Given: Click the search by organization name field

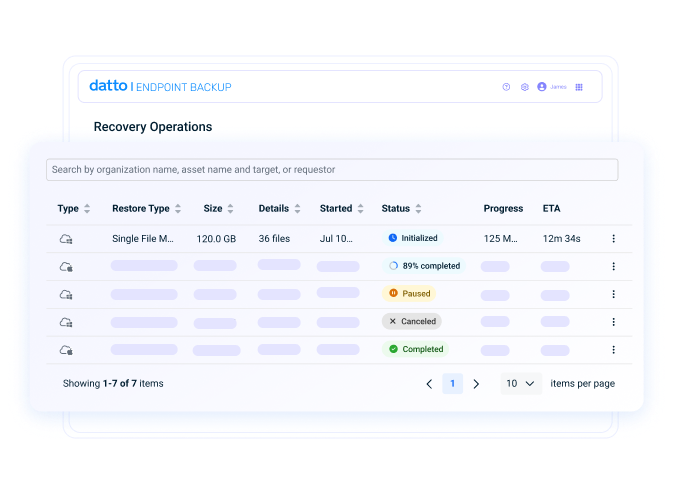Looking at the screenshot, I should (331, 170).
